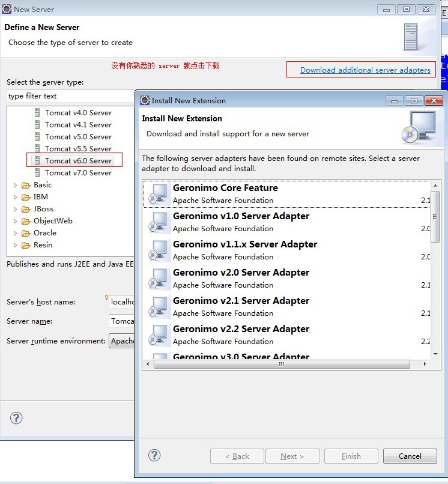Image resolution: width=448 pixels, height=484 pixels.
Task: Click the Tomcat v5.0 Server icon
Action: (x=37, y=137)
